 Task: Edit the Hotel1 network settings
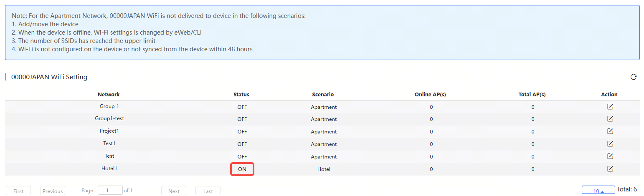point(610,169)
